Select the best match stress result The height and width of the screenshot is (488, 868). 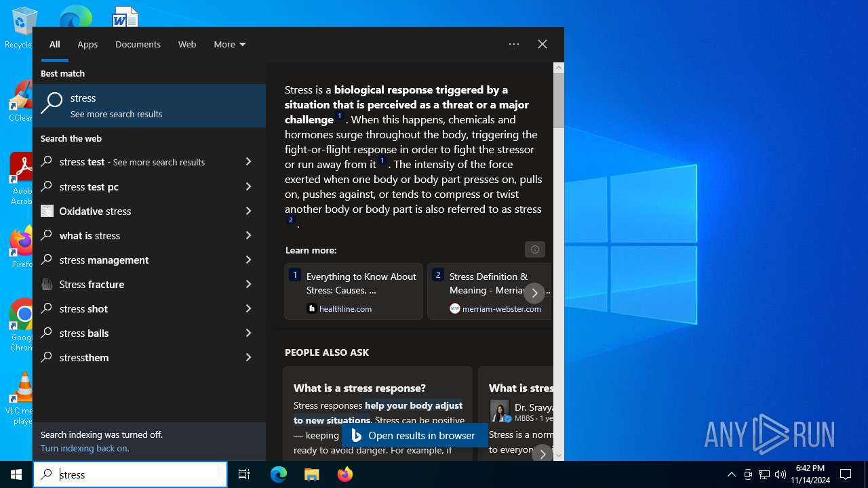point(149,106)
